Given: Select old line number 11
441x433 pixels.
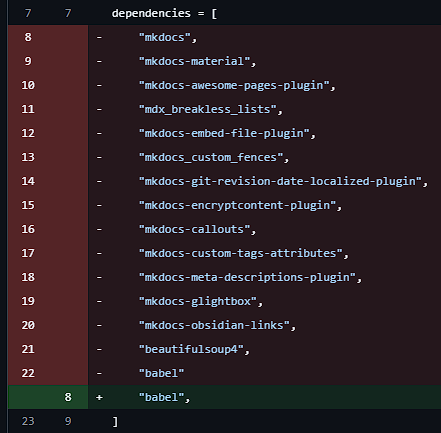Looking at the screenshot, I should [28, 109].
